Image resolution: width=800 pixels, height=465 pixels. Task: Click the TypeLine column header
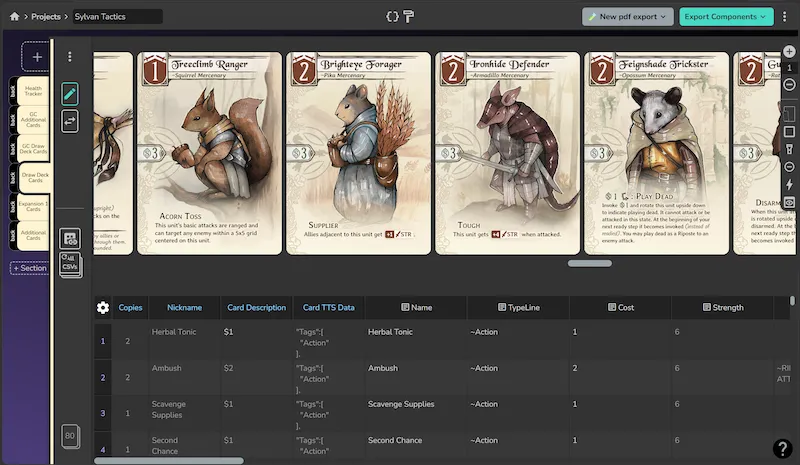518,307
